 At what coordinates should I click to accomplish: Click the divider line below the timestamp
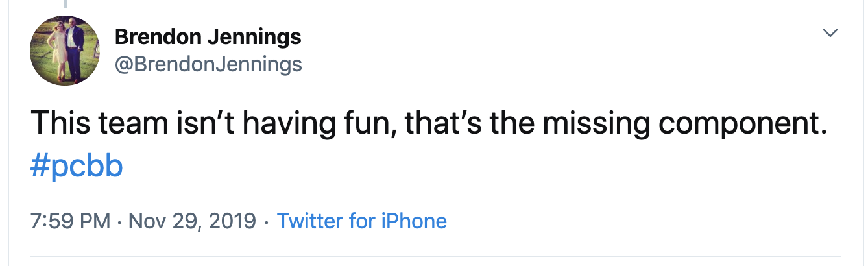pos(434,255)
